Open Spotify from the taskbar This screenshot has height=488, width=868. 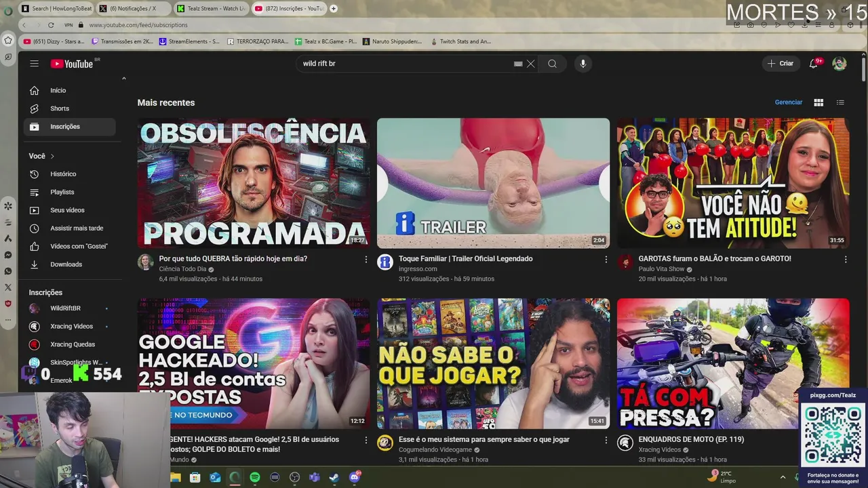pyautogui.click(x=255, y=477)
